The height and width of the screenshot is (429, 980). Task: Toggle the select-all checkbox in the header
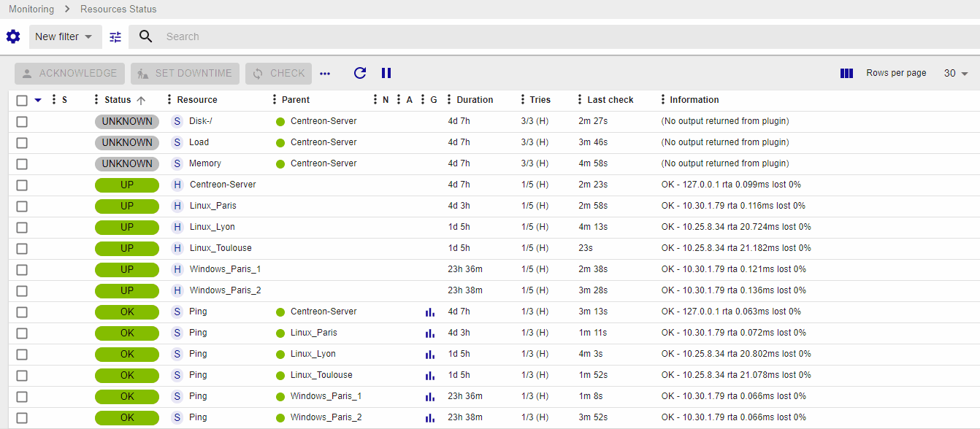(x=22, y=101)
